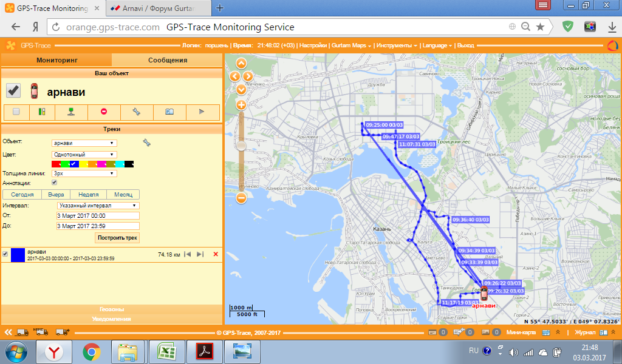
Task: Click the play arrow icon in object toolbar
Action: click(202, 112)
